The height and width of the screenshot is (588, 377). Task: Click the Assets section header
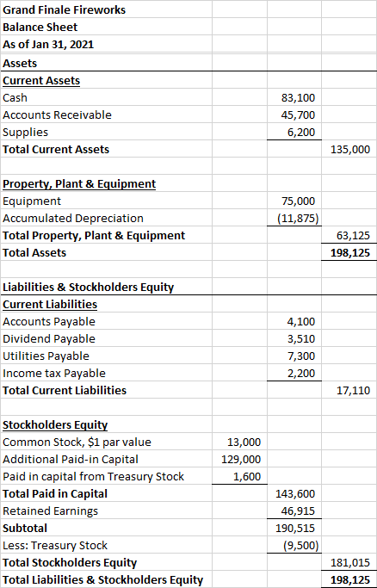pyautogui.click(x=20, y=63)
